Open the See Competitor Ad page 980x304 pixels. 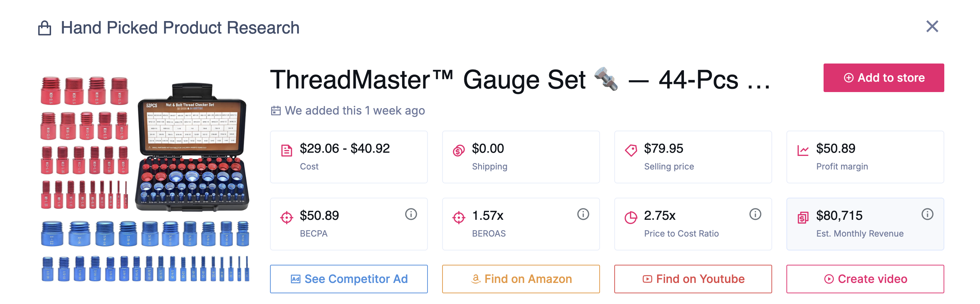[x=349, y=279]
